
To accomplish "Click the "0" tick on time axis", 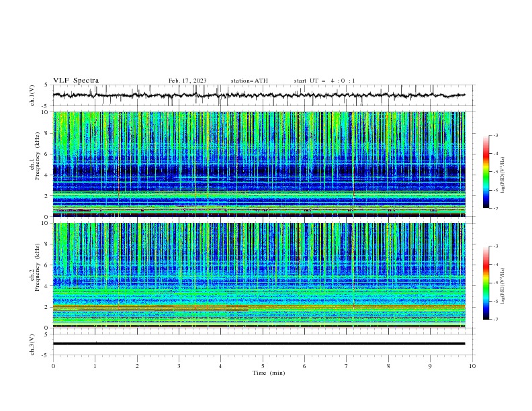I will tap(53, 366).
